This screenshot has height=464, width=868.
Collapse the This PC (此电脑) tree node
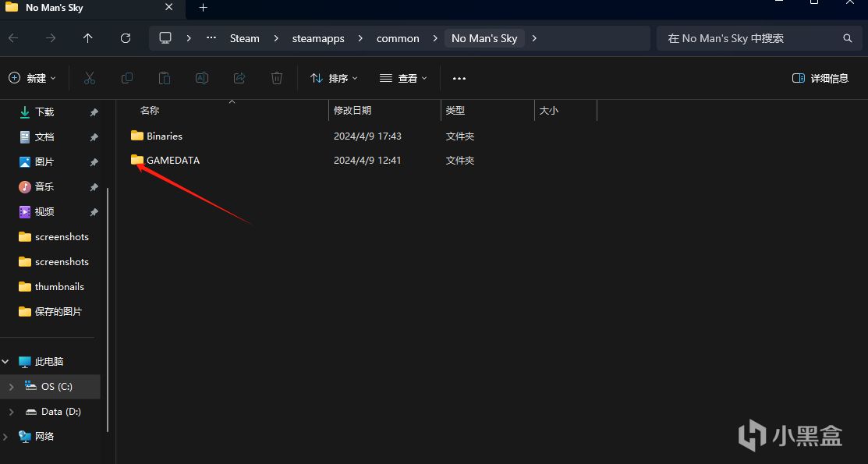point(5,362)
